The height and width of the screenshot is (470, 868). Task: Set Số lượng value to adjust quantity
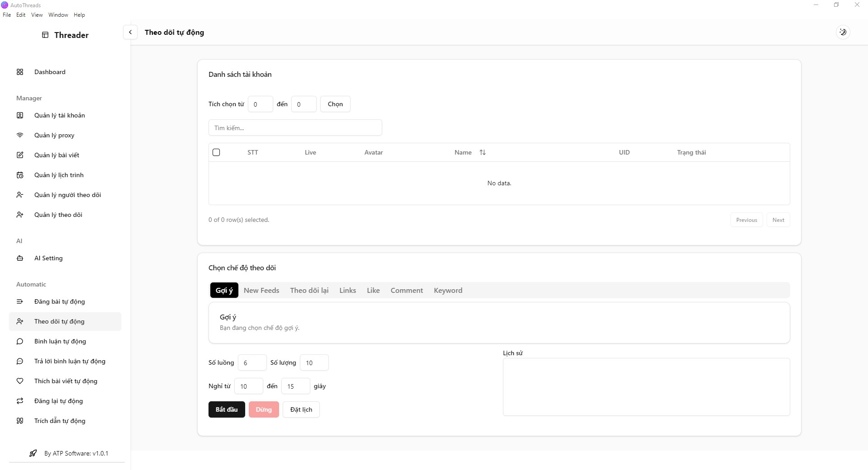(314, 362)
